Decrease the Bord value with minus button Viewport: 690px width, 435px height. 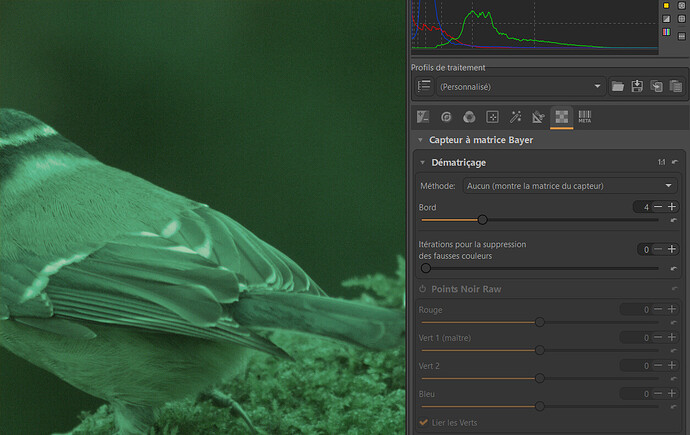coord(658,206)
